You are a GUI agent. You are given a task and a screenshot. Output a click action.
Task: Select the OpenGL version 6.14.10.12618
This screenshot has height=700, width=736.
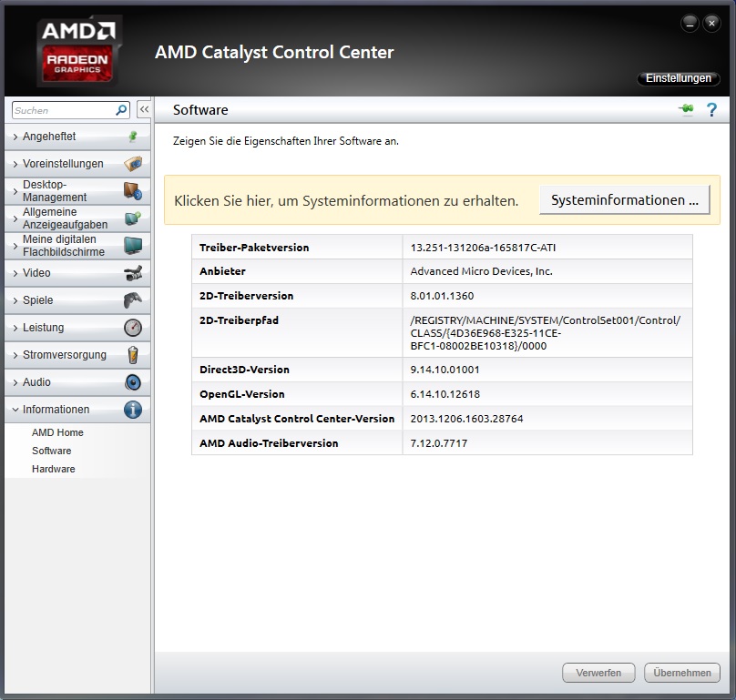(445, 394)
